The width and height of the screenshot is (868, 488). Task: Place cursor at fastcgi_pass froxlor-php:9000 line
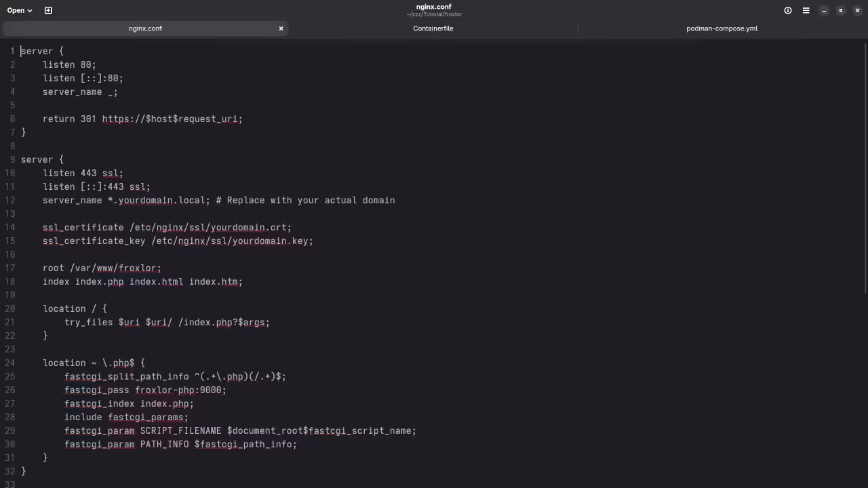tap(145, 390)
